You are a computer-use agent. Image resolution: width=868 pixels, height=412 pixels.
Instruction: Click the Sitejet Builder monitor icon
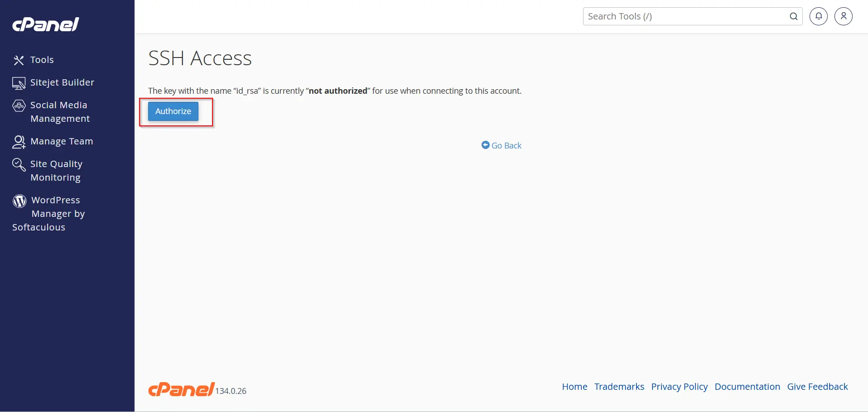click(x=19, y=83)
